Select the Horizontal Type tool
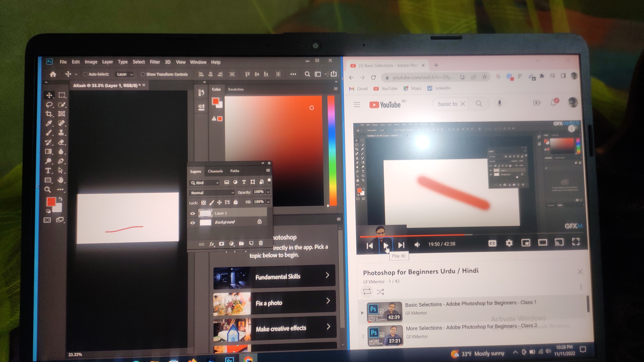 (48, 171)
